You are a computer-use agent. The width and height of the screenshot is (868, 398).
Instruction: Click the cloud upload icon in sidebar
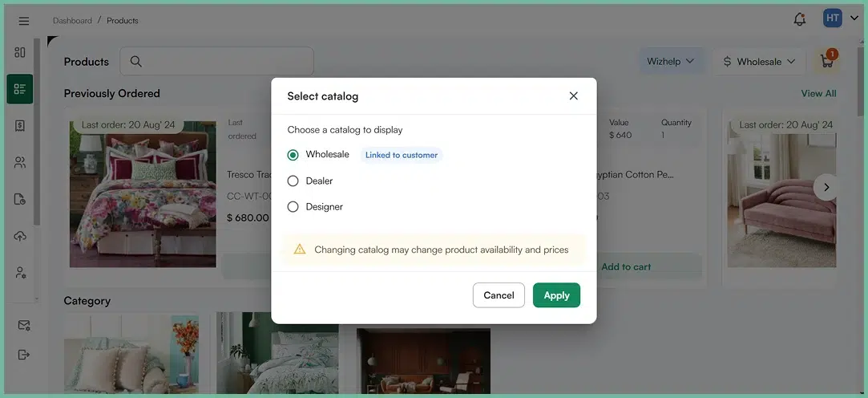(20, 236)
